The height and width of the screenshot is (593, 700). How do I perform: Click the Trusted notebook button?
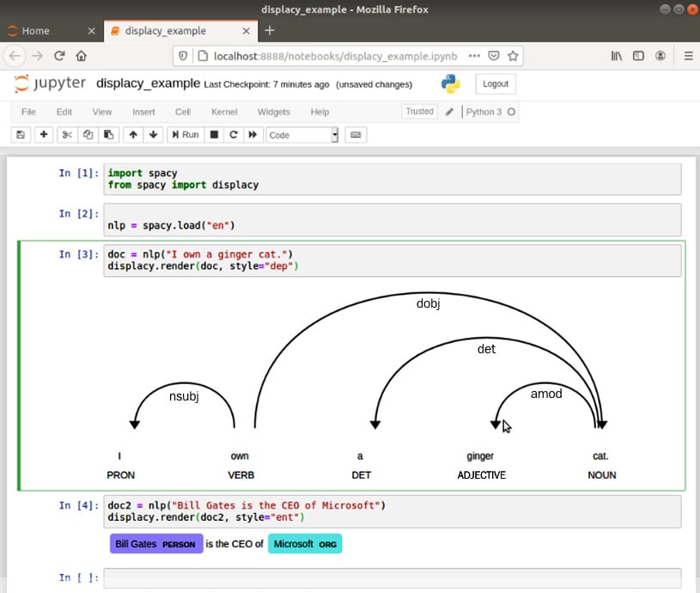420,111
